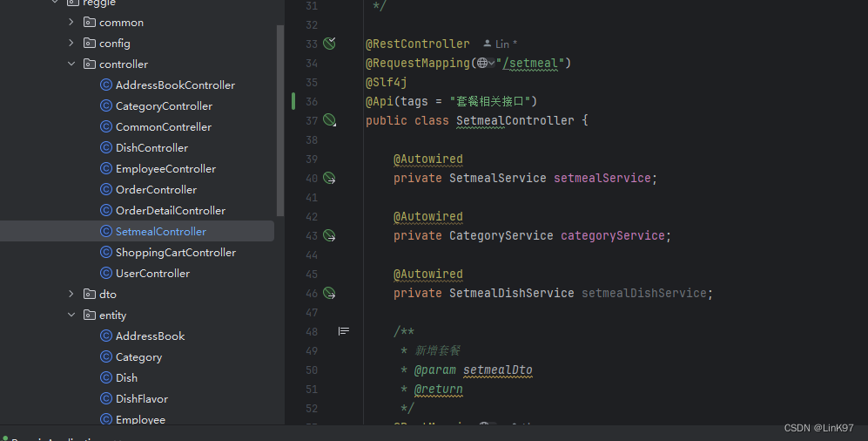This screenshot has height=441, width=868.
Task: Click the author Lin inlay hint
Action: tap(500, 44)
